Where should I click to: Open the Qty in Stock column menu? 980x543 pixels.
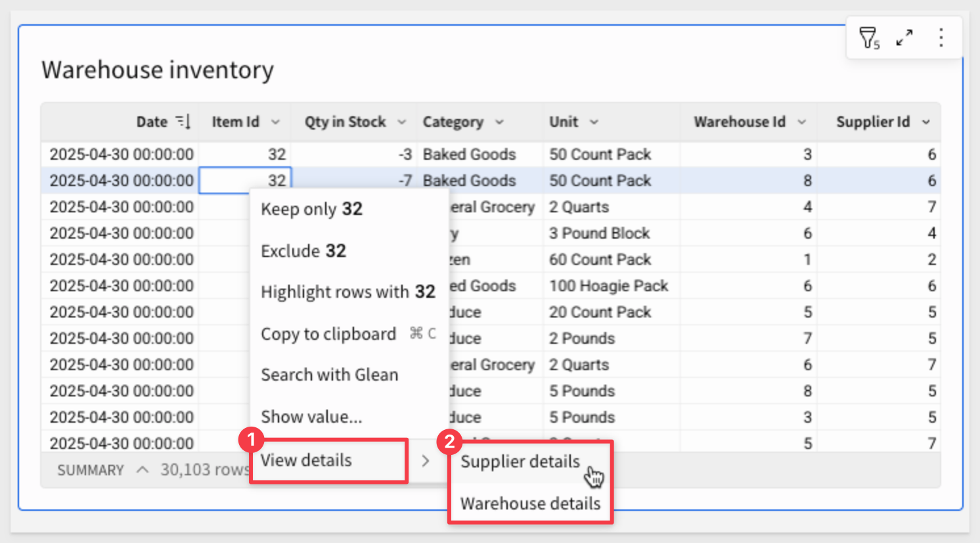[x=401, y=122]
